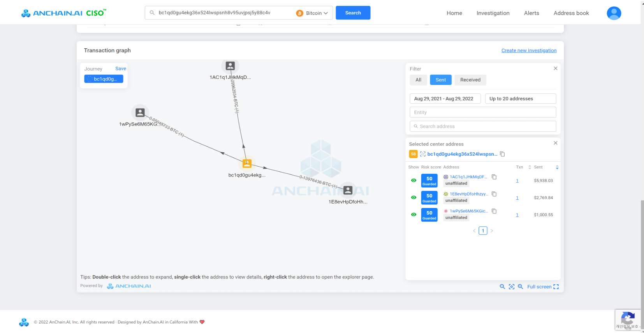The width and height of the screenshot is (644, 333).
Task: Open the Investigation menu item
Action: coord(493,13)
